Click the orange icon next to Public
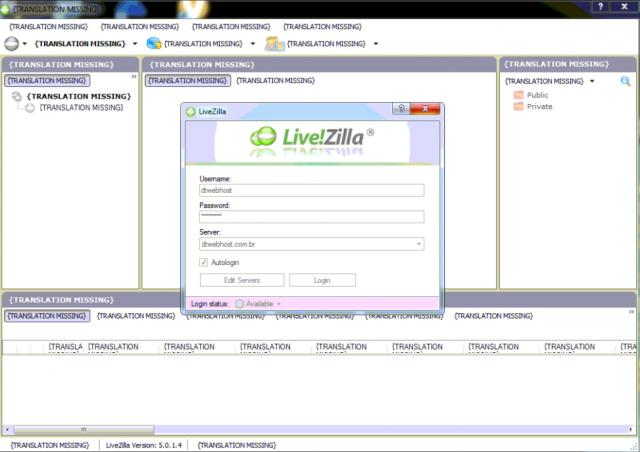Screen dimensions: 640x452 (x=518, y=95)
